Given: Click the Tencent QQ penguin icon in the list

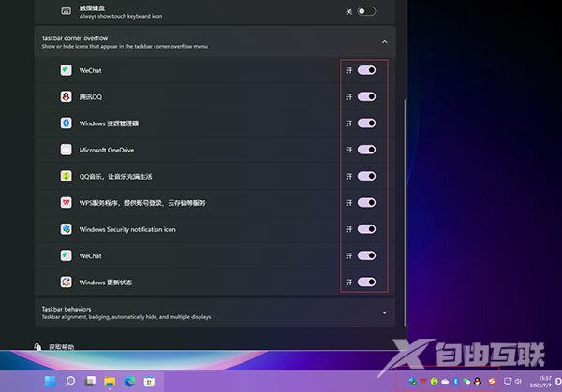Looking at the screenshot, I should point(66,96).
